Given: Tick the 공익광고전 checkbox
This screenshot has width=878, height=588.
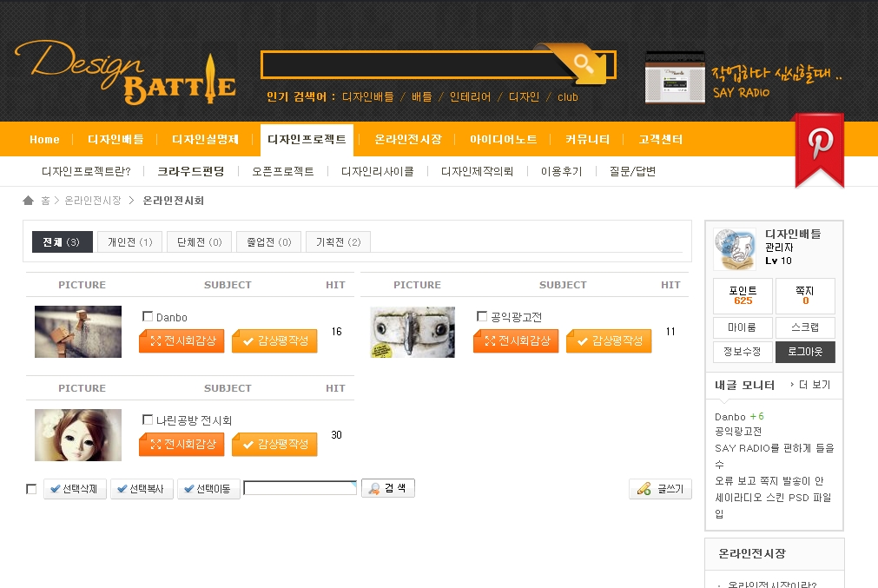Looking at the screenshot, I should point(482,317).
